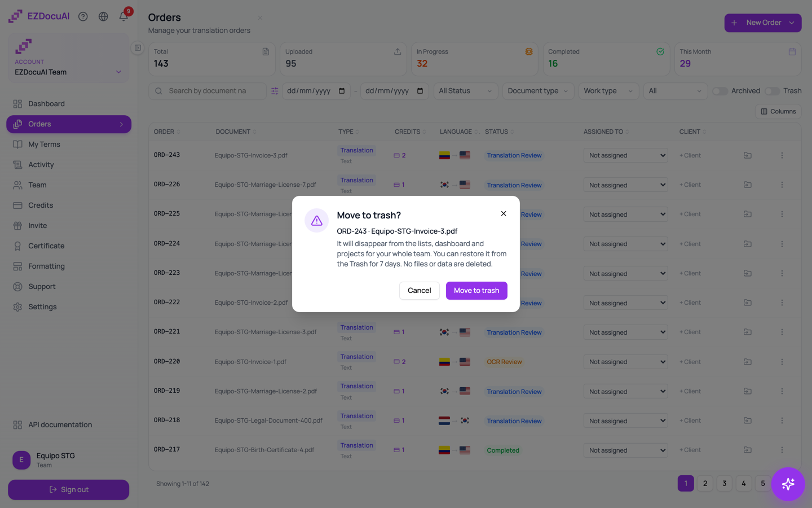Screen dimensions: 812x508
Task: Click the archive folder icon for ORD-220
Action: coord(747,362)
